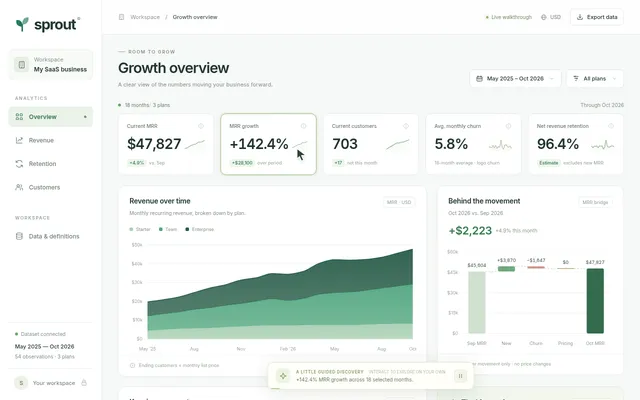This screenshot has width=640, height=400.
Task: Click the +$28,100 badge on MRR growth
Action: point(242,163)
